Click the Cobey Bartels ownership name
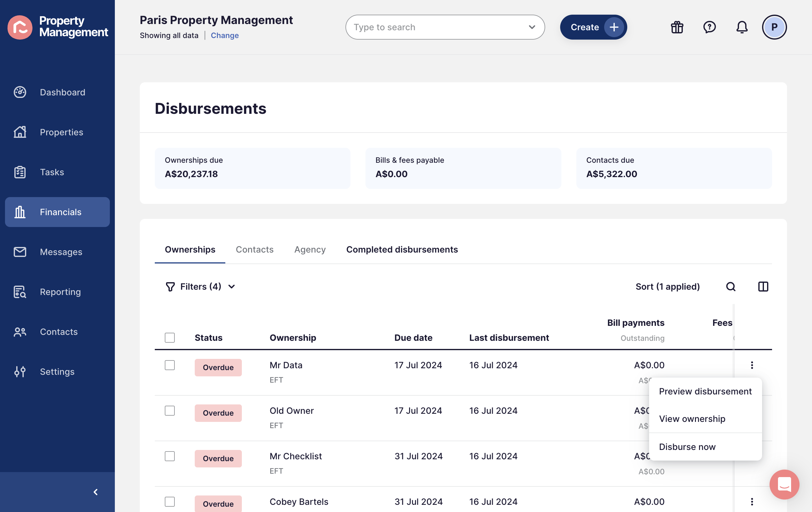Viewport: 812px width, 512px height. point(299,502)
